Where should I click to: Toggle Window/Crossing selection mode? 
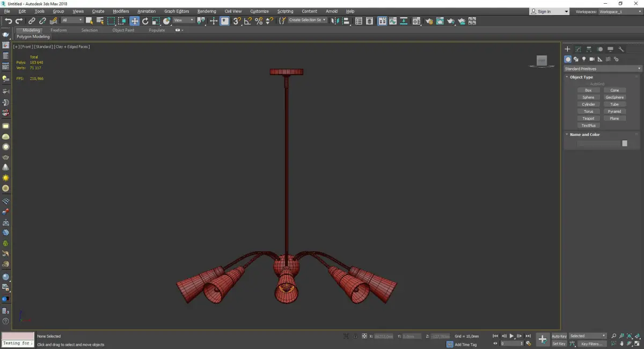click(x=122, y=21)
